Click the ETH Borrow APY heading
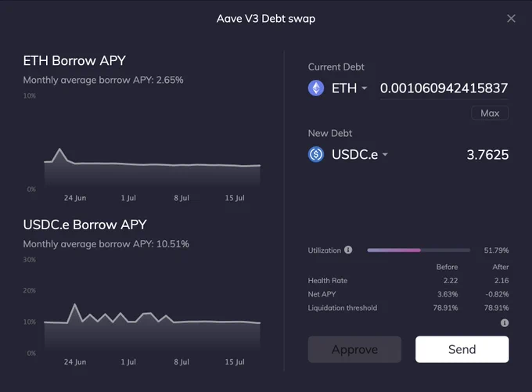Viewport: 532px width, 392px height. 74,61
